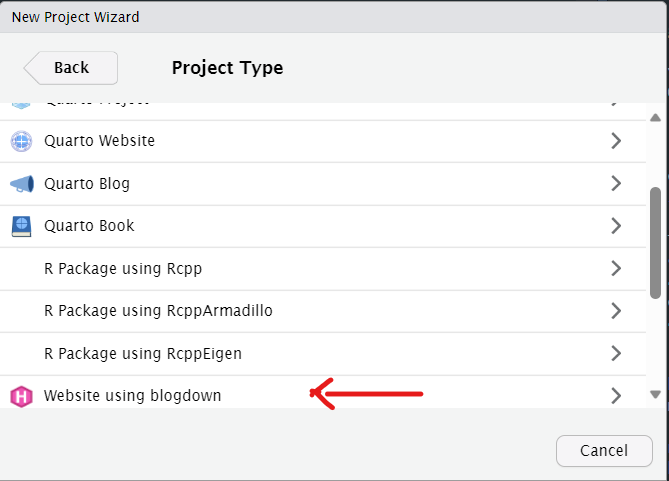Expand the Quarto Book chevron arrow
The image size is (669, 481).
point(616,226)
